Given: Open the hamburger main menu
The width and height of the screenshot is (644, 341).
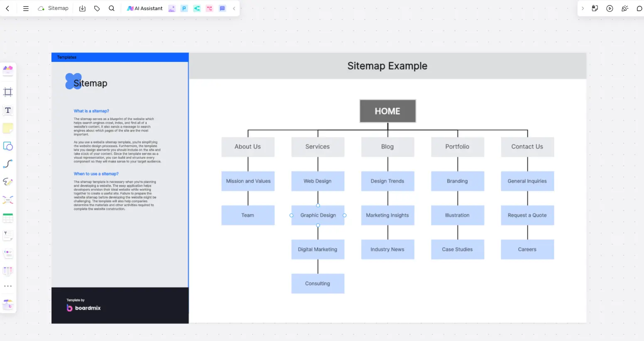Looking at the screenshot, I should [26, 8].
